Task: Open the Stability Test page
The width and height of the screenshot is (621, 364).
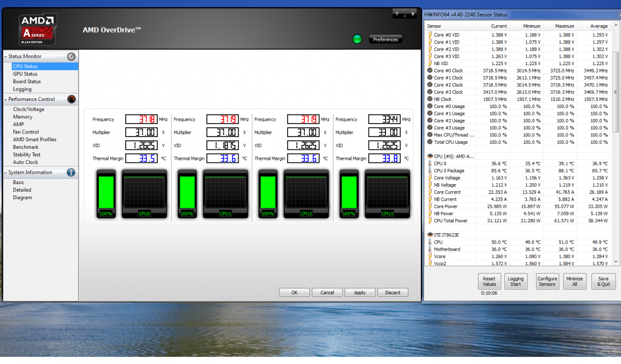Action: [27, 155]
